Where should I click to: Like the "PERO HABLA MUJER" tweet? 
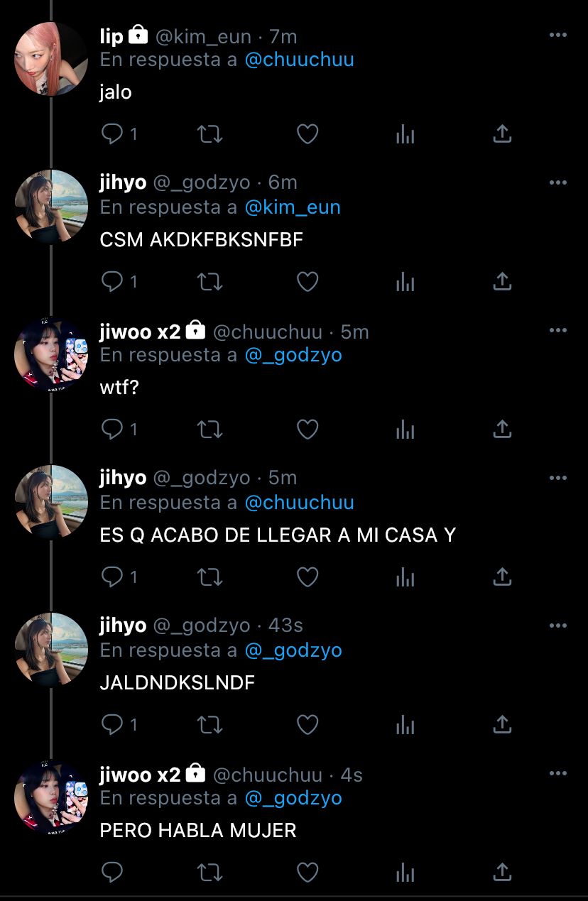[x=307, y=872]
